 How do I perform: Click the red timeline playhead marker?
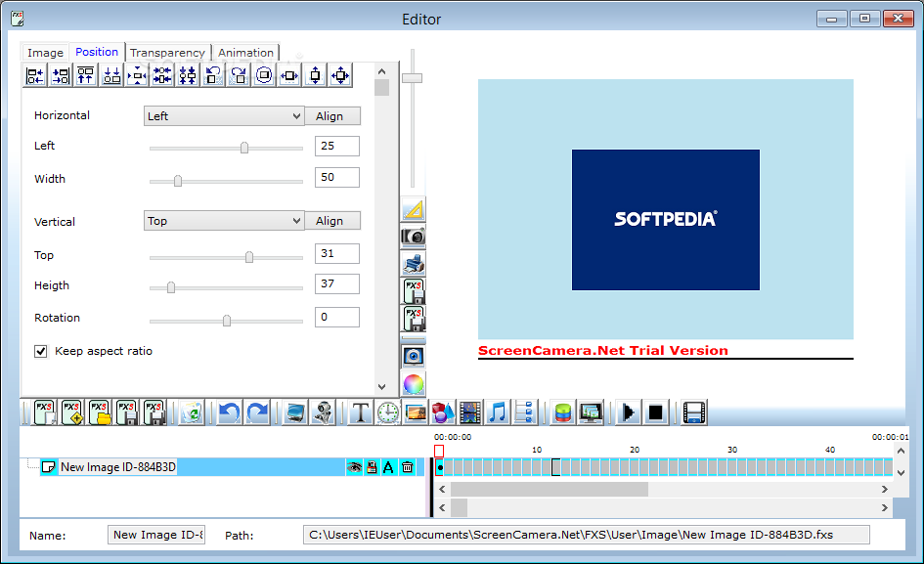pos(439,451)
